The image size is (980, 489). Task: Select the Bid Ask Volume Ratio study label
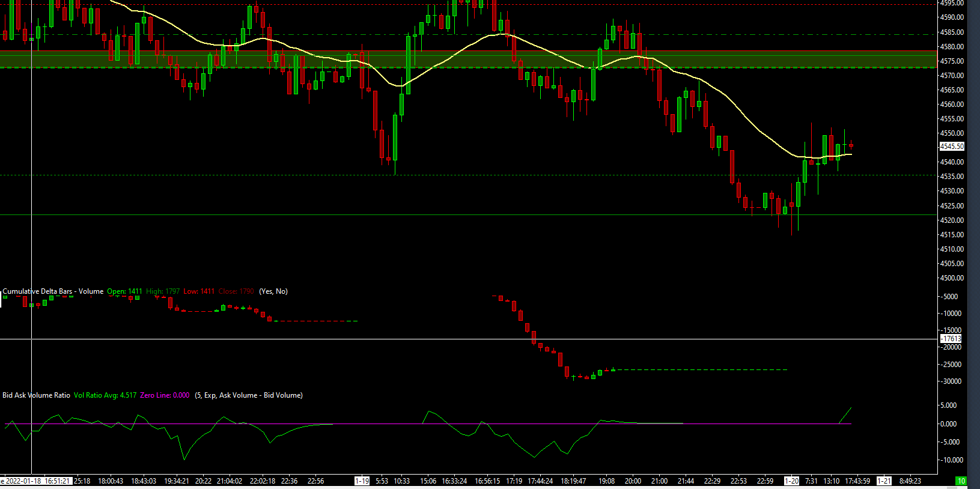(36, 395)
